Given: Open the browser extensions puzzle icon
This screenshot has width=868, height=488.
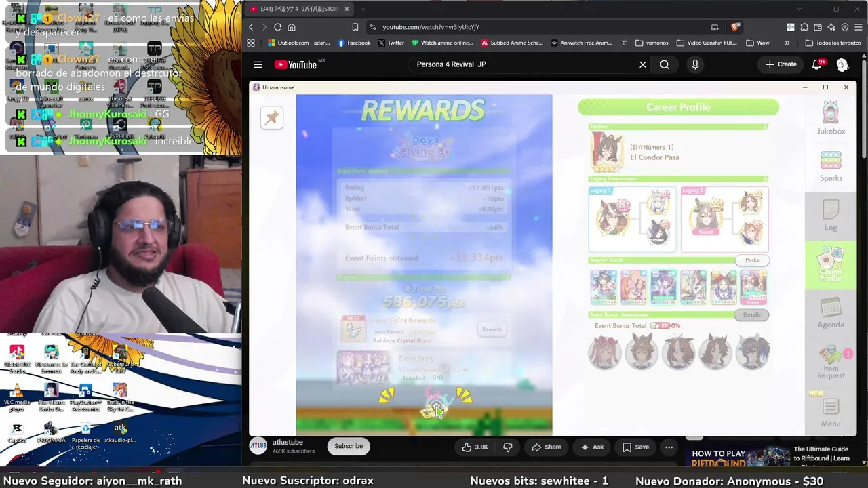Looking at the screenshot, I should [x=804, y=27].
